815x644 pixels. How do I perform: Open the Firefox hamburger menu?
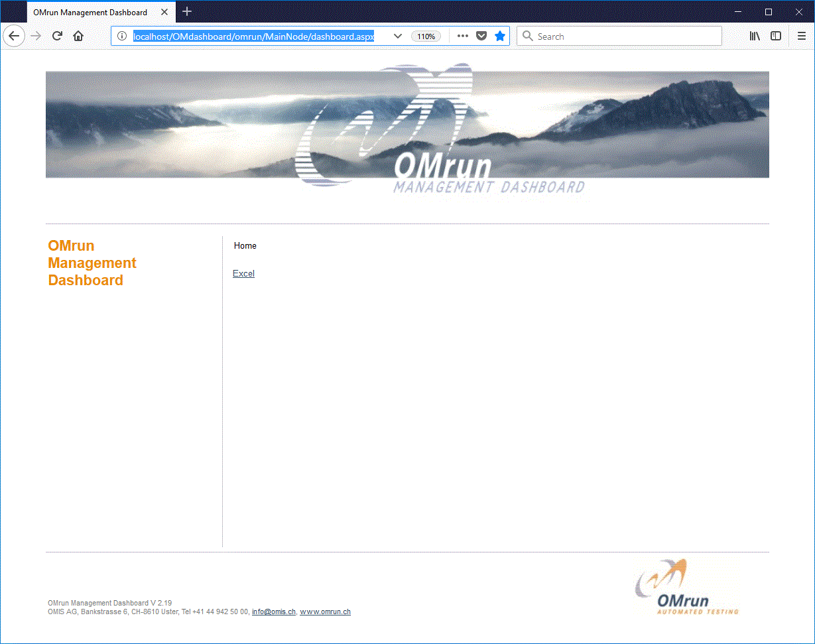tap(801, 36)
